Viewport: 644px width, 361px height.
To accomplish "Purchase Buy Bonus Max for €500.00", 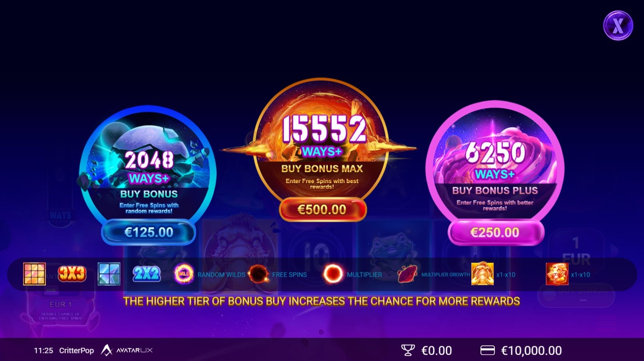I will pyautogui.click(x=322, y=209).
